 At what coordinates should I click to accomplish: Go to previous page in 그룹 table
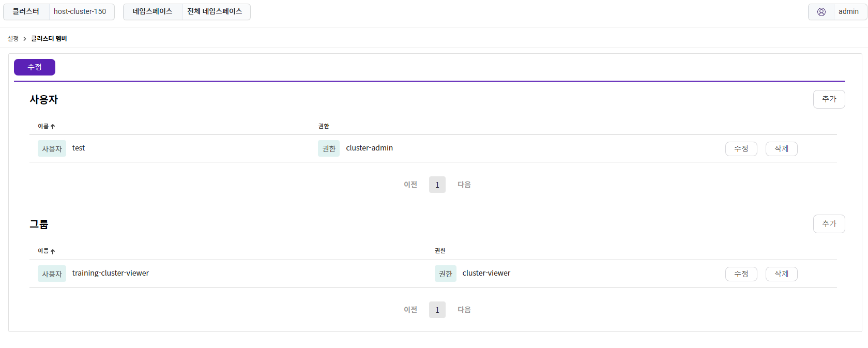tap(410, 310)
